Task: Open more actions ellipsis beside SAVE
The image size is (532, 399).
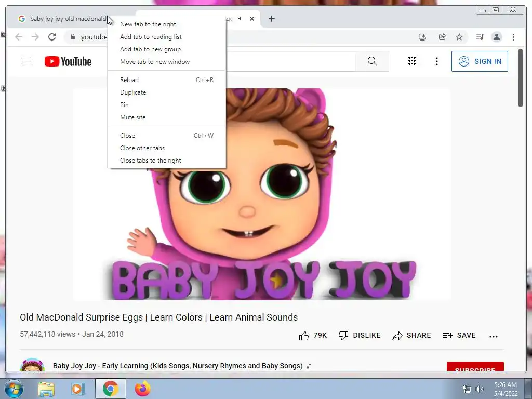Action: (x=494, y=336)
